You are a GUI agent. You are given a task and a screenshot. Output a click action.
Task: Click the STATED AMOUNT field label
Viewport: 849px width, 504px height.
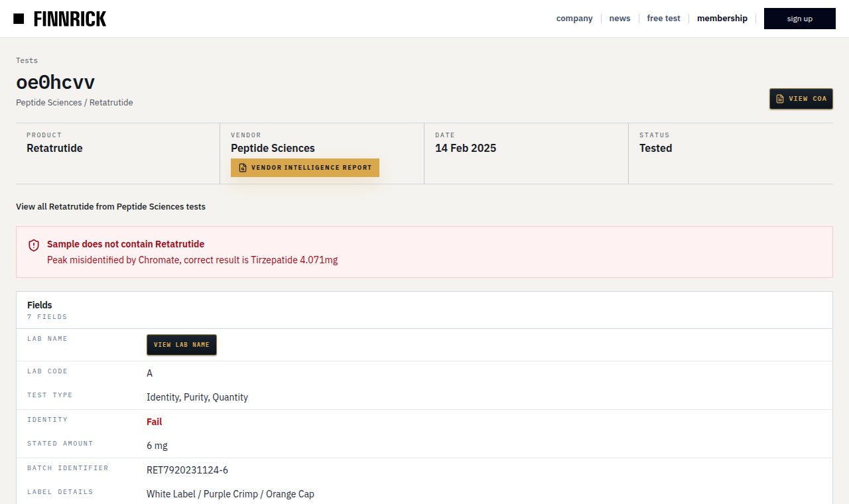[x=60, y=444]
